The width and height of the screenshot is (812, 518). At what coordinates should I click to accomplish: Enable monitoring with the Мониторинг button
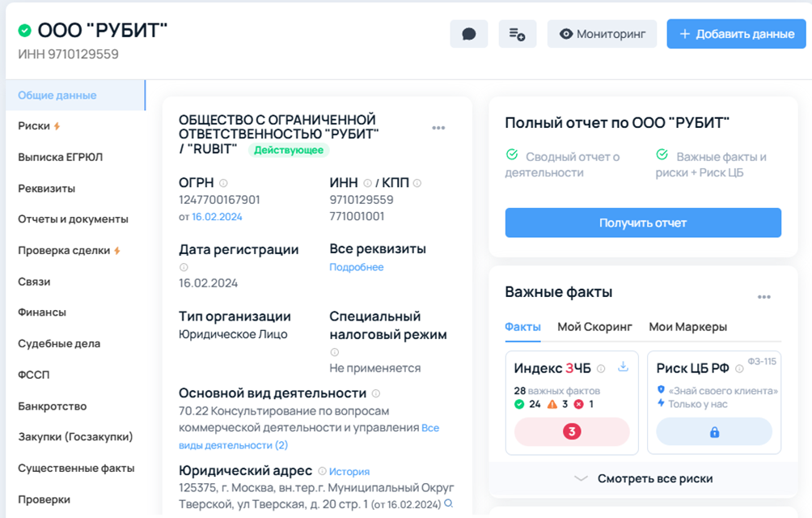[602, 33]
